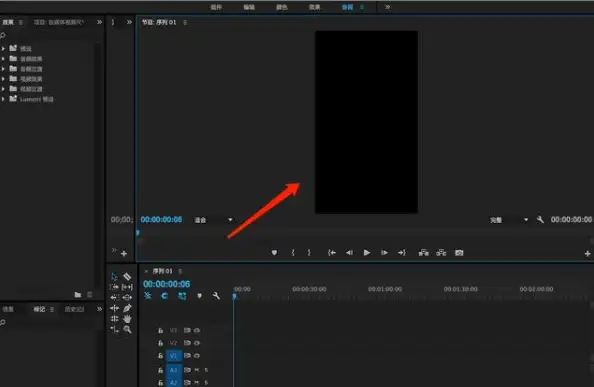Select the Track Select Backward tool
The image size is (594, 387).
click(x=115, y=298)
